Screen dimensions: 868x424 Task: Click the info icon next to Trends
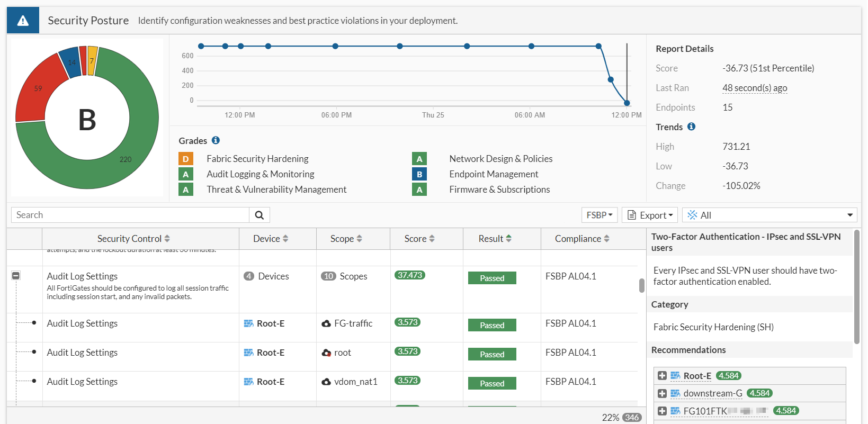pos(691,127)
